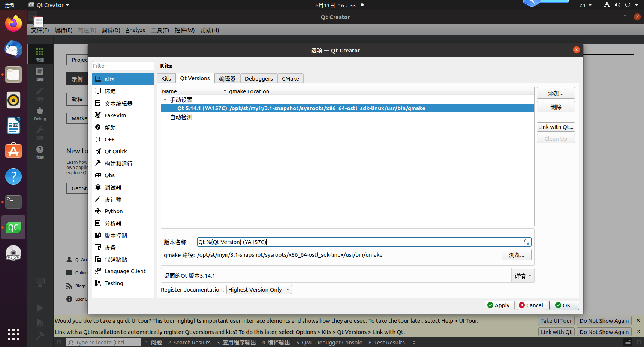Open the 工具(T) menu
Screen dimensions: 644x347
point(160,30)
